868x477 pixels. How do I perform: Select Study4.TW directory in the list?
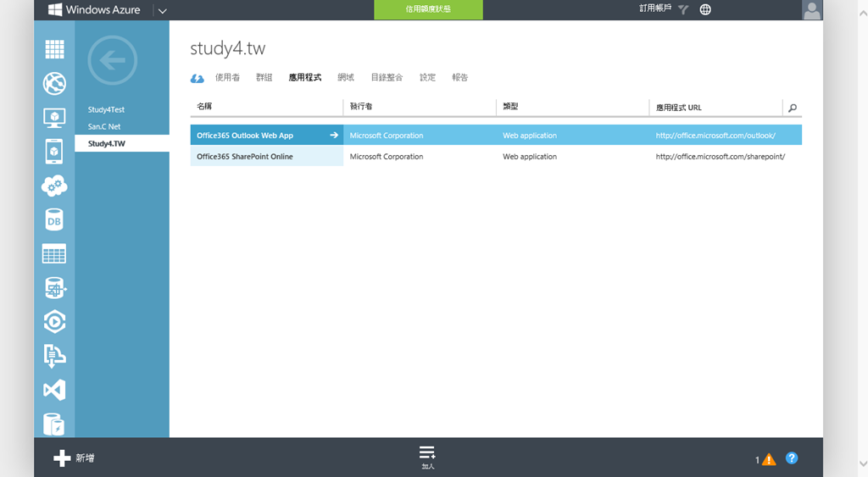(x=122, y=143)
